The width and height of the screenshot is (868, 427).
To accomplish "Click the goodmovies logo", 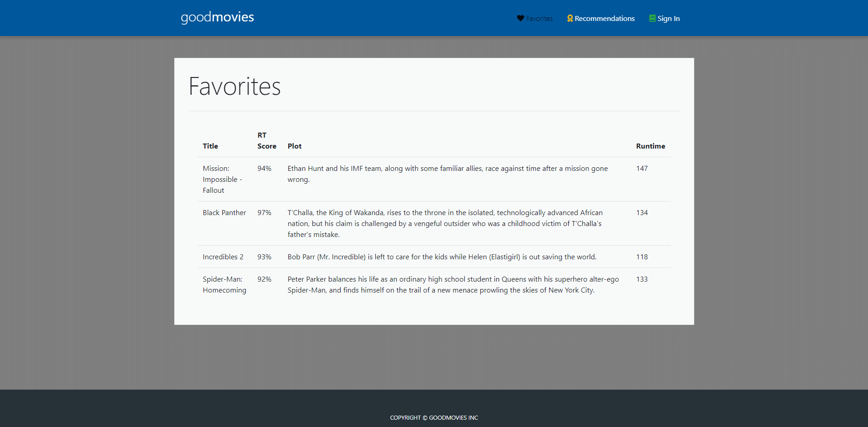I will point(217,17).
